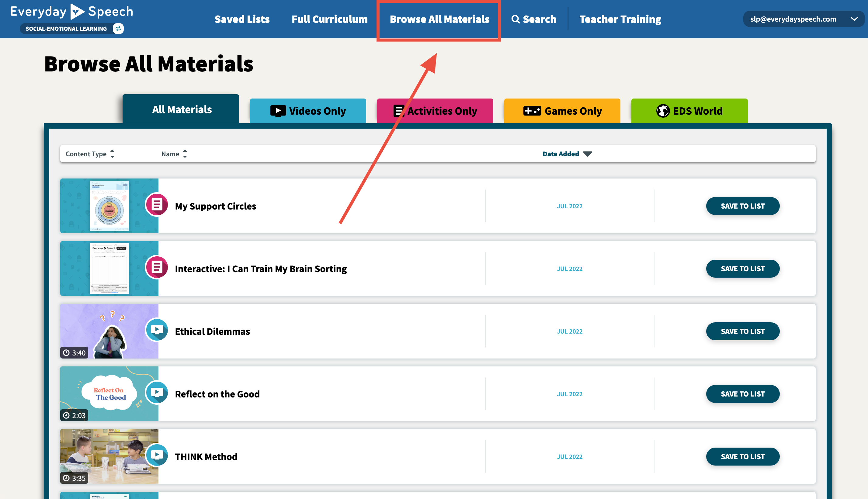Open the slp@everydayspeech.com account dropdown
This screenshot has width=868, height=499.
(x=804, y=19)
